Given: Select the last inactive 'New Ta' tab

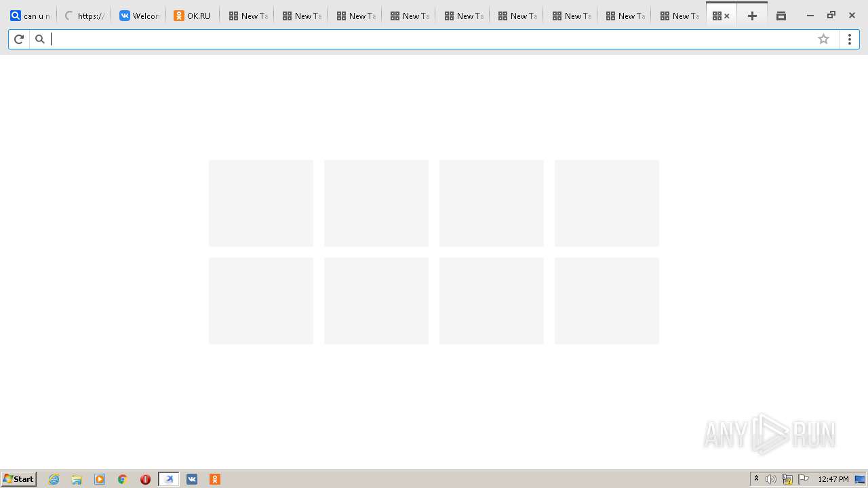Looking at the screenshot, I should [679, 16].
